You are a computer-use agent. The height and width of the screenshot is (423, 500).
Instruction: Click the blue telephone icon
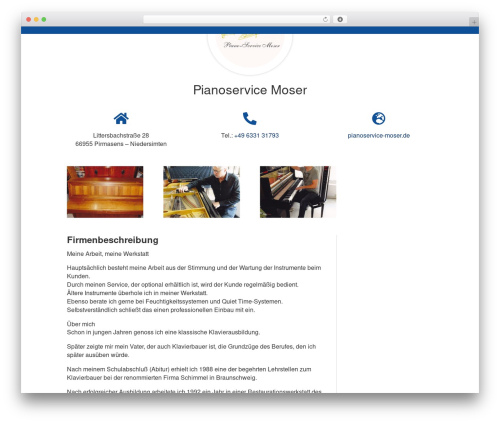(x=250, y=118)
